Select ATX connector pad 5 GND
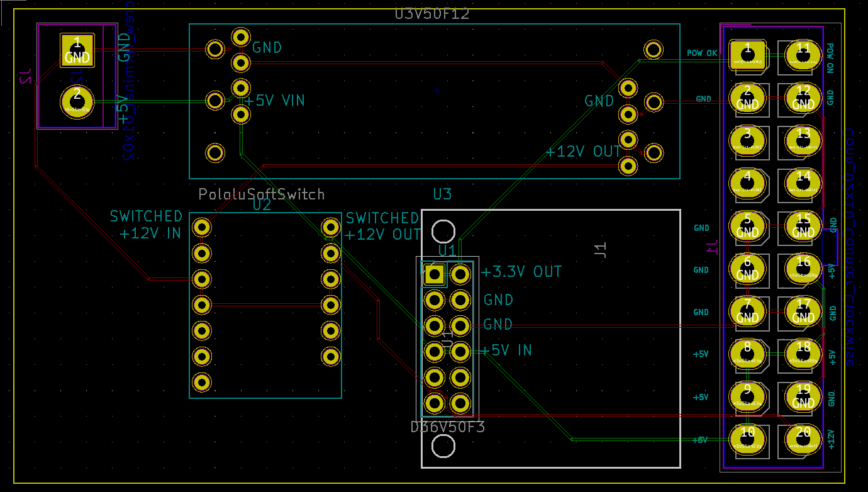This screenshot has width=868, height=492. click(x=747, y=225)
